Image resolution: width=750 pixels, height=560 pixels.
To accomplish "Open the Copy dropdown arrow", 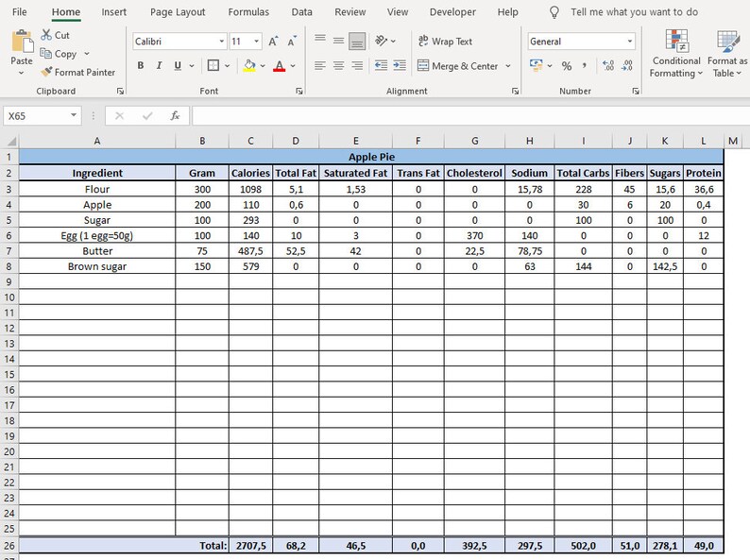I will pyautogui.click(x=87, y=54).
